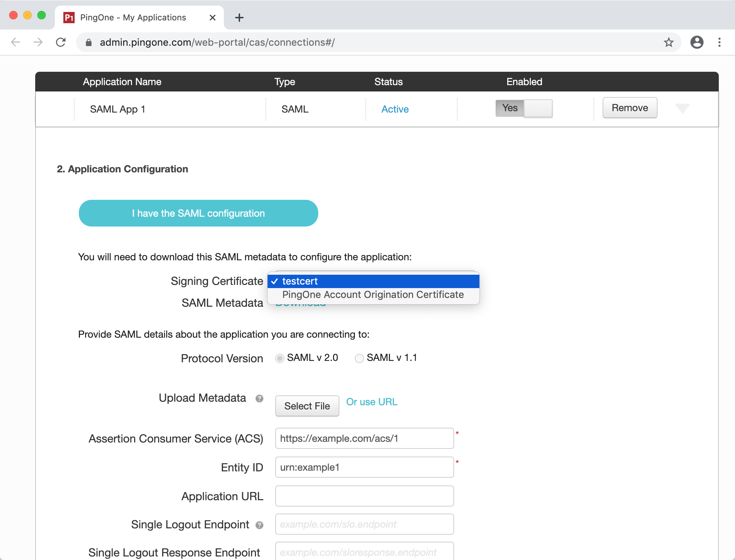Close the PingOne - My Applications tab
The width and height of the screenshot is (735, 560).
212,18
